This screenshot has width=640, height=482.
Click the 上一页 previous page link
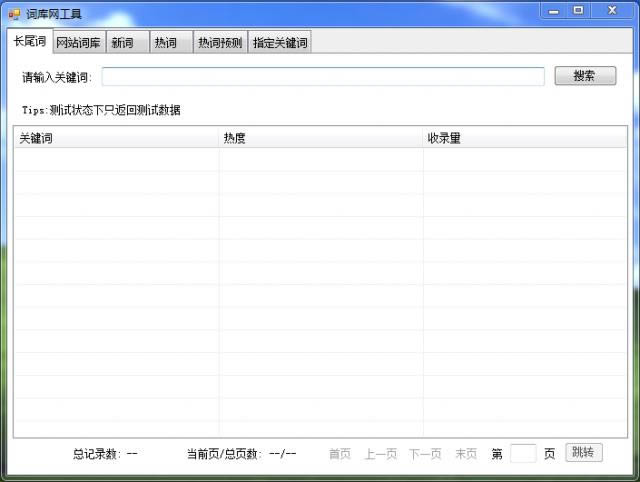tap(381, 454)
